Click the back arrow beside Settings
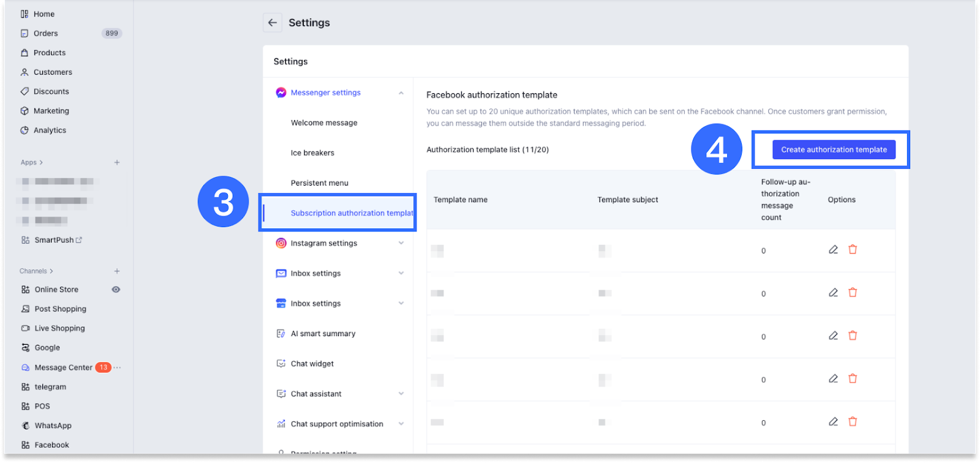Viewport: 980px width, 463px height. [x=273, y=23]
